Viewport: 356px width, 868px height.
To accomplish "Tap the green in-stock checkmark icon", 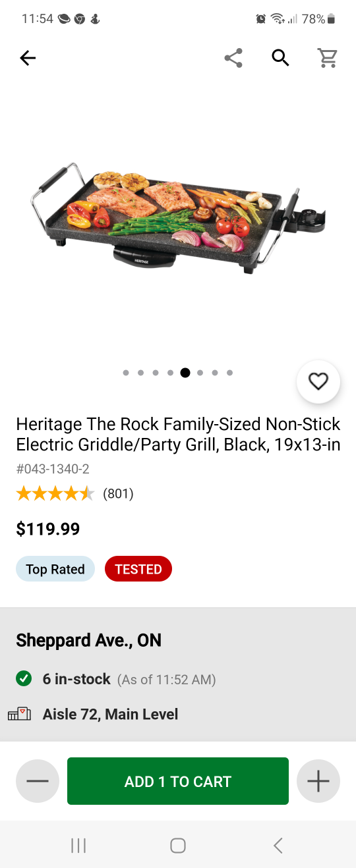I will [x=24, y=678].
